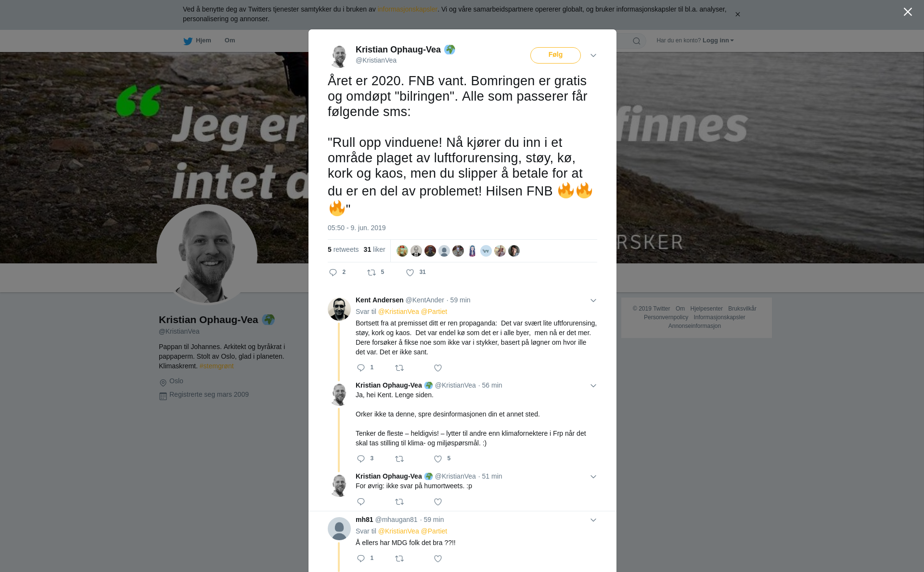924x572 pixels.
Task: Retweet the 'Ja, hei Kent' reply
Action: [399, 459]
